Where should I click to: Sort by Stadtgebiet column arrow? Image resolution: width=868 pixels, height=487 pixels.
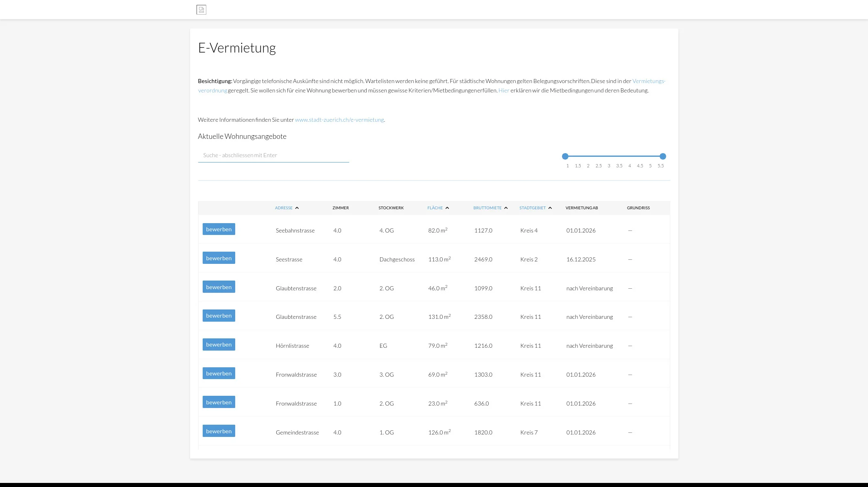pos(550,208)
